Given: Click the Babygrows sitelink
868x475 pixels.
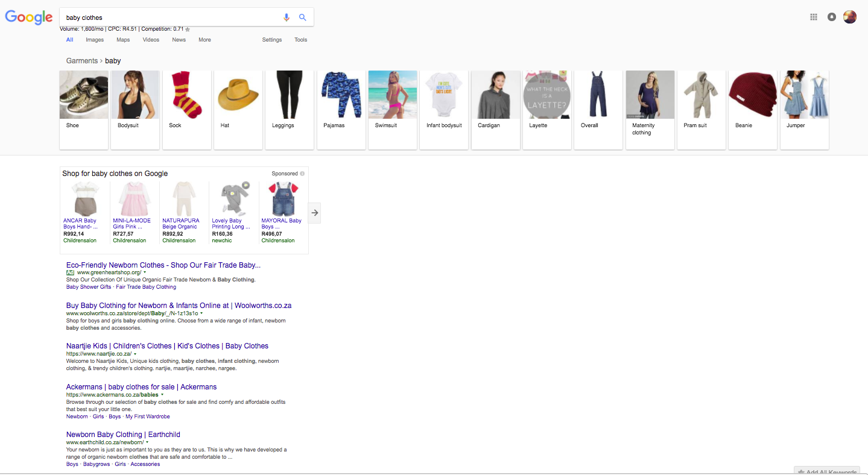Looking at the screenshot, I should coord(97,464).
